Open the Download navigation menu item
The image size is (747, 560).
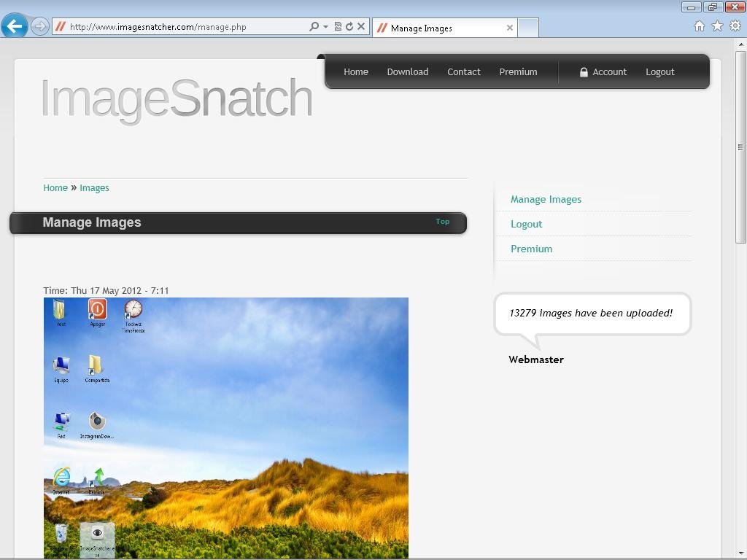(x=407, y=72)
